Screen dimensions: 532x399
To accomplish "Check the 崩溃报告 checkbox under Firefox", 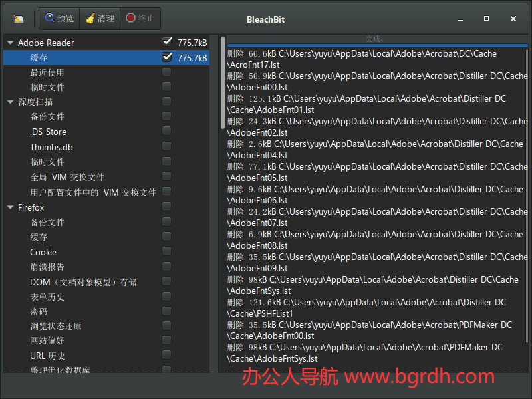I will (x=166, y=267).
